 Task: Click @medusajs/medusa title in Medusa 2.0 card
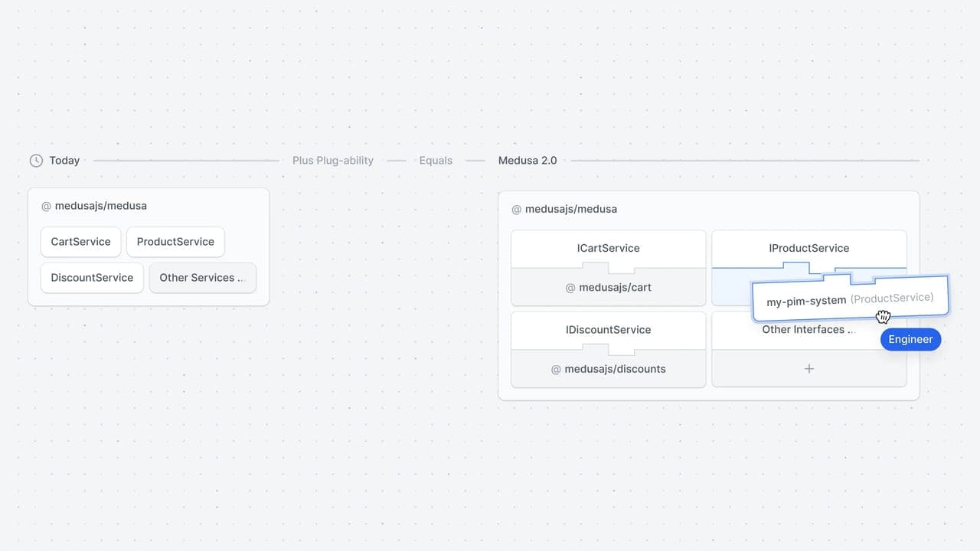pyautogui.click(x=564, y=209)
